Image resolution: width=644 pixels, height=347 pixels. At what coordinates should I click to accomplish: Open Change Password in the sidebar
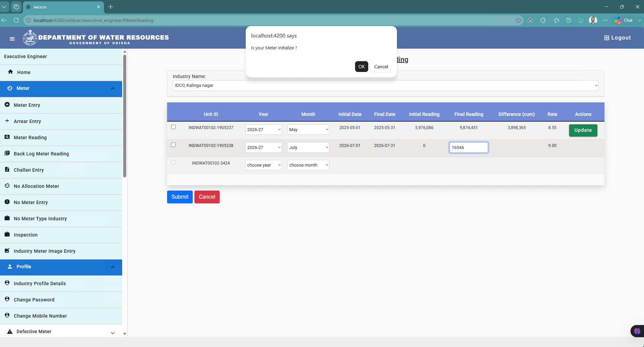click(x=61, y=300)
